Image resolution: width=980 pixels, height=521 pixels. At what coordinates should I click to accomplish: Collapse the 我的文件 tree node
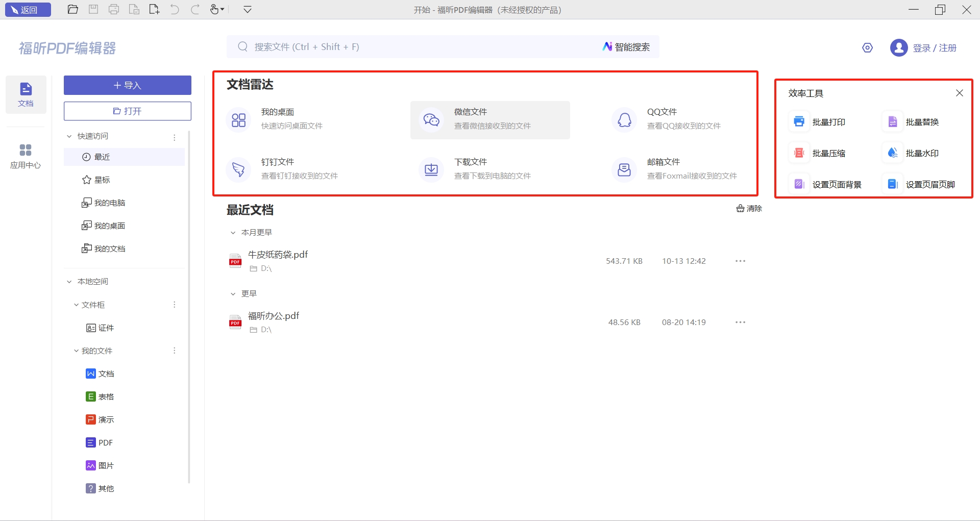[77, 351]
